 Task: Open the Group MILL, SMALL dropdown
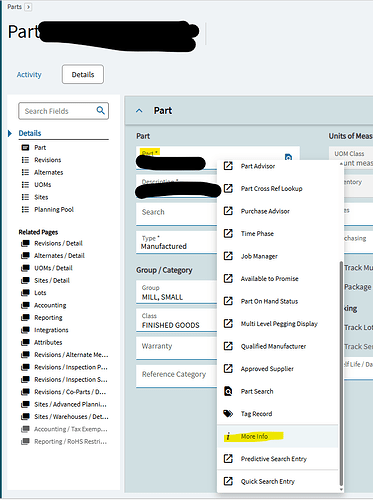[176, 292]
